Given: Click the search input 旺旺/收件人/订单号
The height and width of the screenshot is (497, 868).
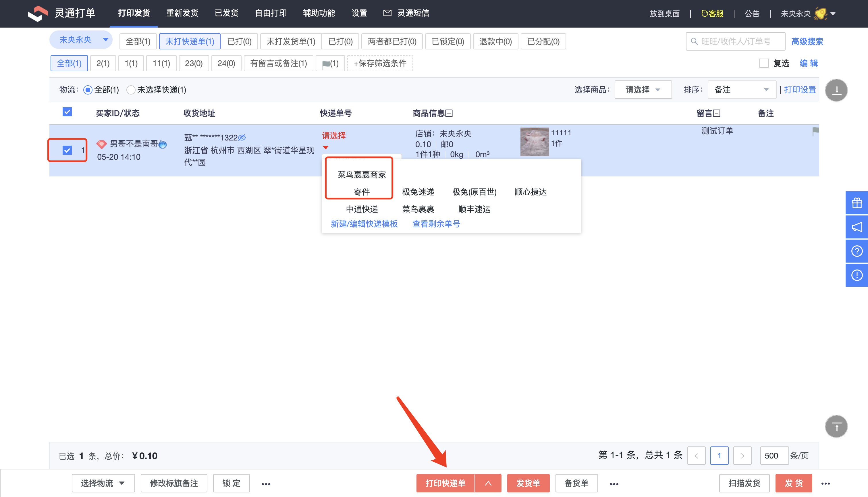Looking at the screenshot, I should [x=735, y=41].
